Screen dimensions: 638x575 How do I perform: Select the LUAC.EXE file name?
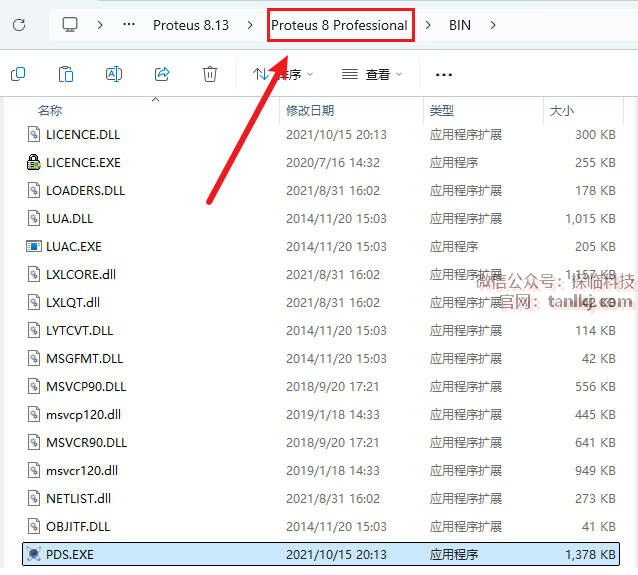pos(74,247)
